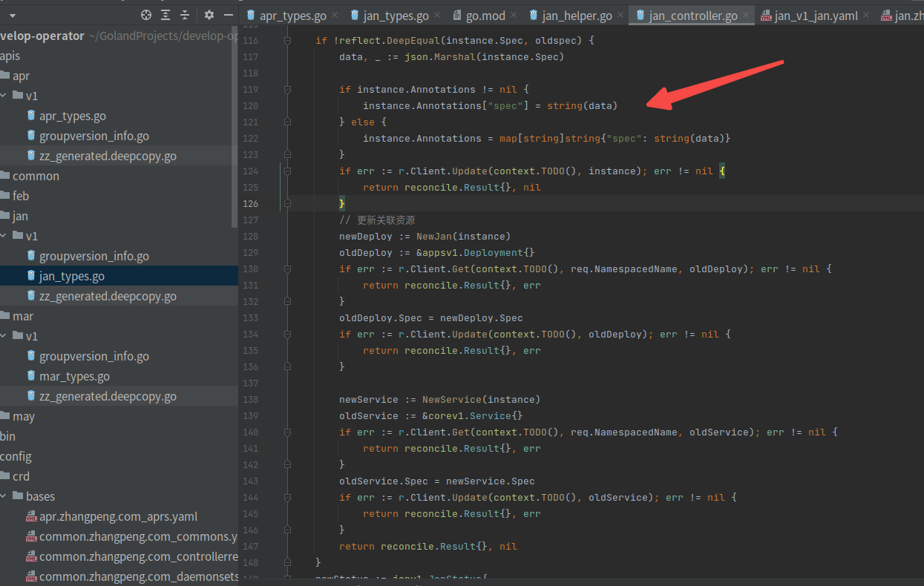Switch to the go.mod tab

(x=484, y=16)
